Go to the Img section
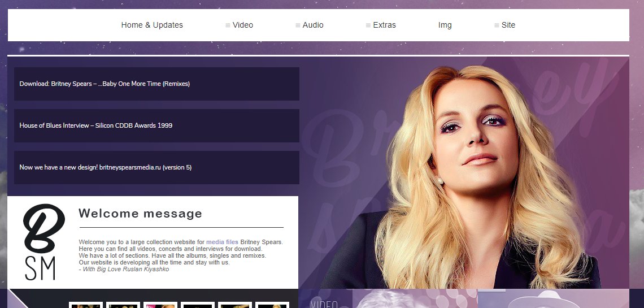644x308 pixels. pos(445,25)
